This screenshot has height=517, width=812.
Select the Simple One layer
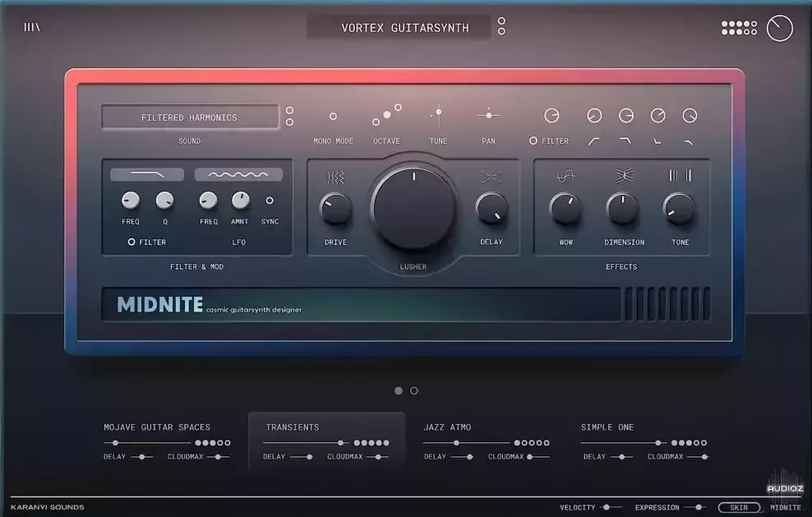607,427
